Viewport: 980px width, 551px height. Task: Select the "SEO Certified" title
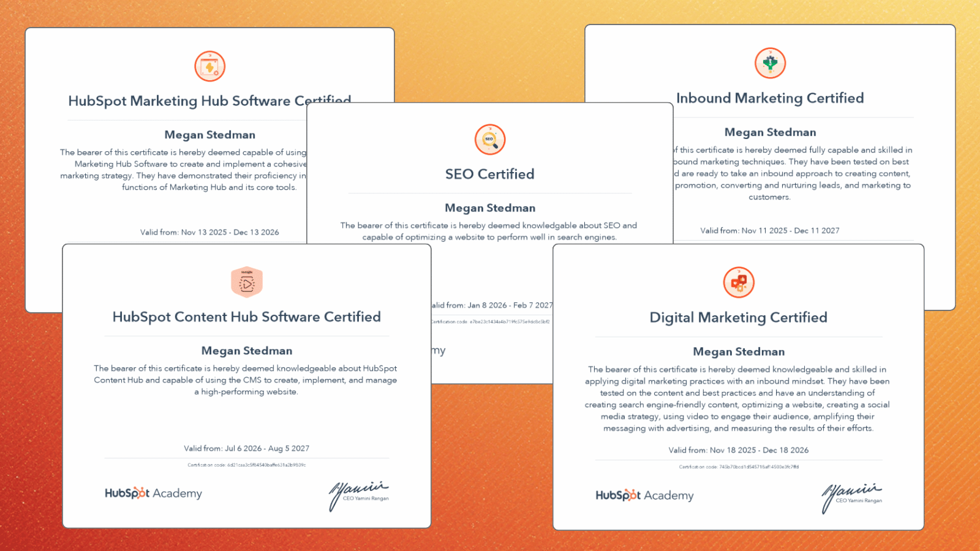point(490,174)
